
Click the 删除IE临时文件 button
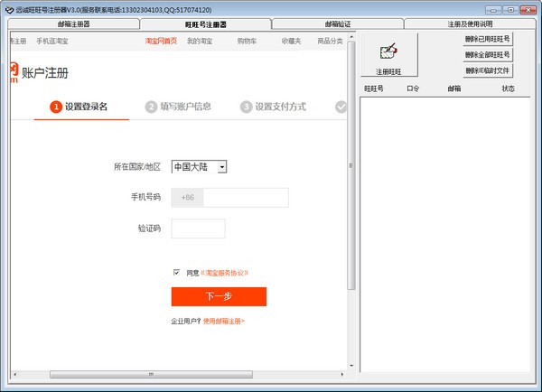488,70
